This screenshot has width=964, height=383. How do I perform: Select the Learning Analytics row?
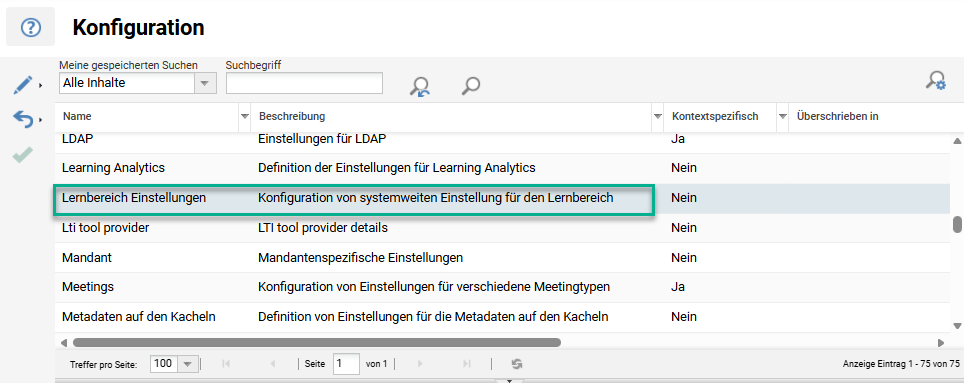tap(502, 168)
